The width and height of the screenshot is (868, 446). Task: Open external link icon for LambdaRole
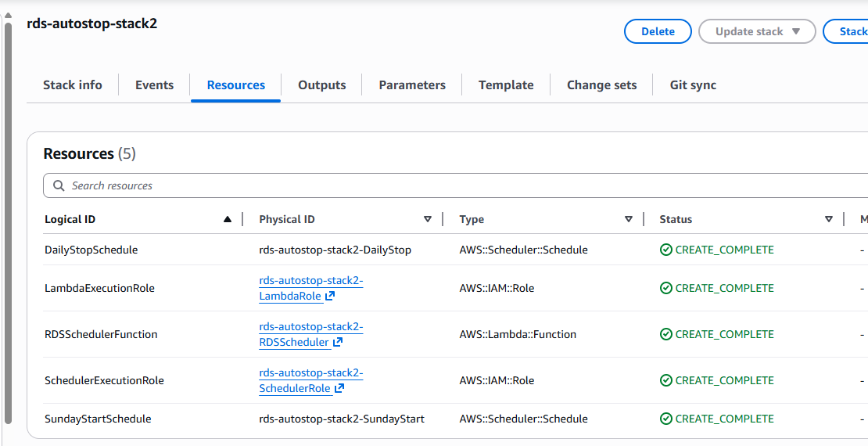click(330, 297)
